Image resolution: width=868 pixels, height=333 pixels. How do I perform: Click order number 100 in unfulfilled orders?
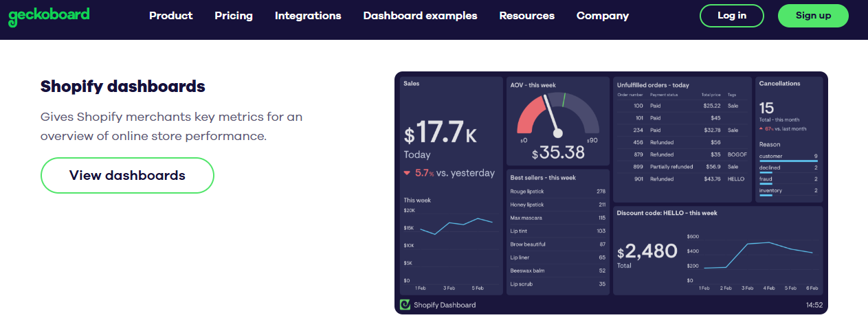coord(638,106)
